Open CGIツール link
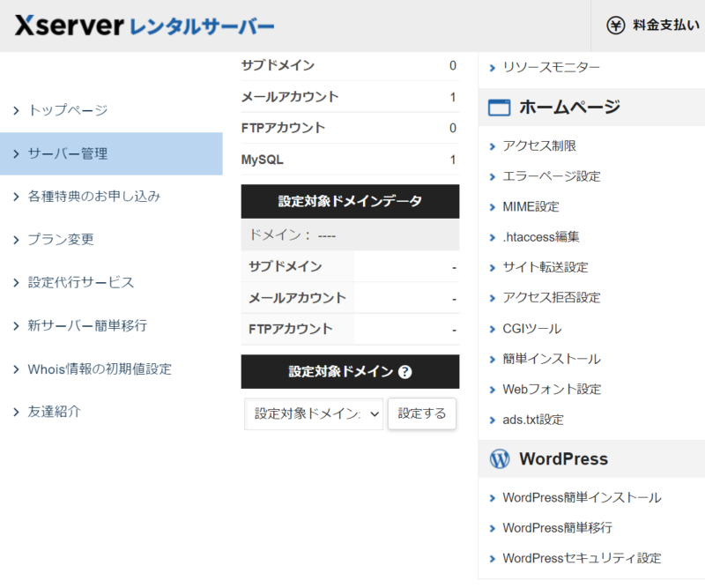This screenshot has width=705, height=588. click(x=532, y=329)
